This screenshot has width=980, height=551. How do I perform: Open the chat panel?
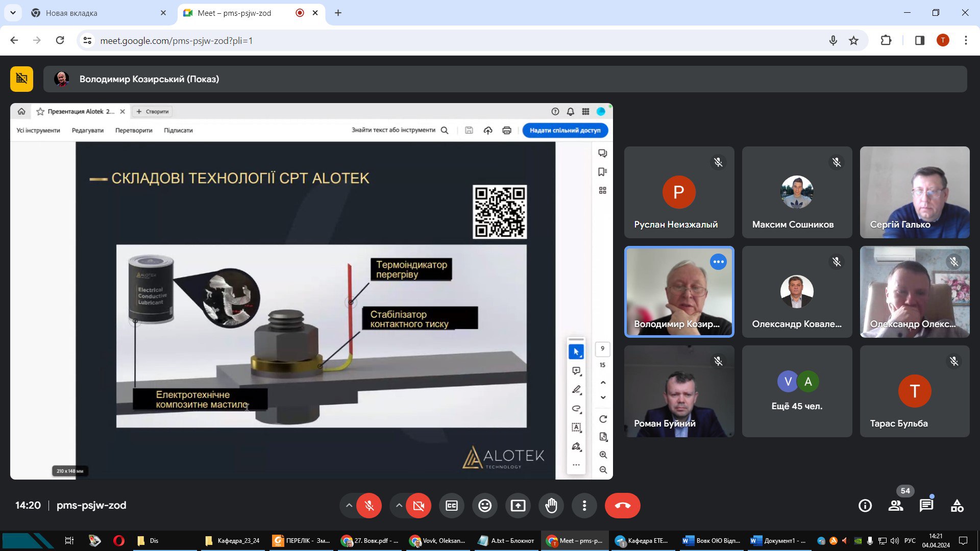pyautogui.click(x=926, y=506)
